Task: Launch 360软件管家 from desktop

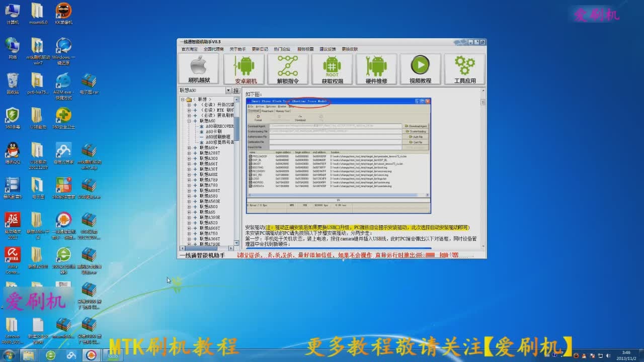Action: point(63,188)
